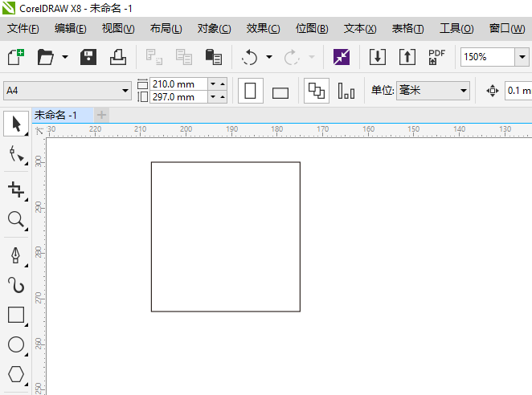Open the zoom level dropdown arrow
This screenshot has height=395, width=532.
point(522,57)
